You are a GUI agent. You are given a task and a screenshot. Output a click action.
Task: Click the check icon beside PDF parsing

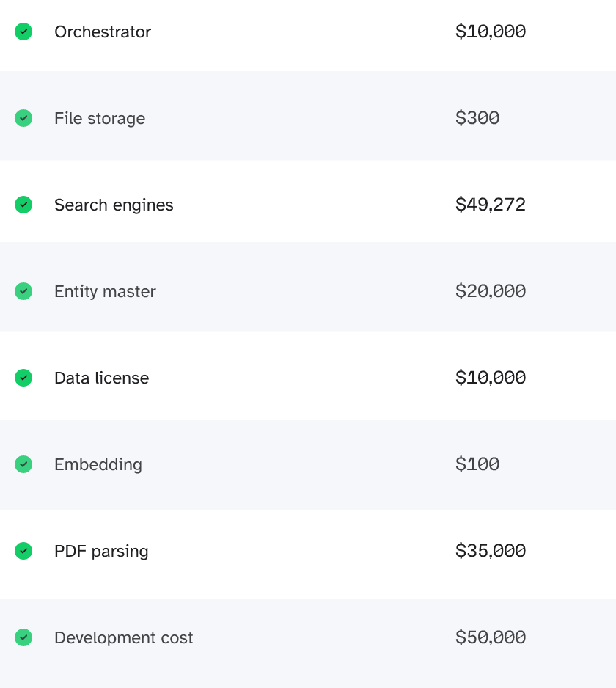click(x=23, y=551)
